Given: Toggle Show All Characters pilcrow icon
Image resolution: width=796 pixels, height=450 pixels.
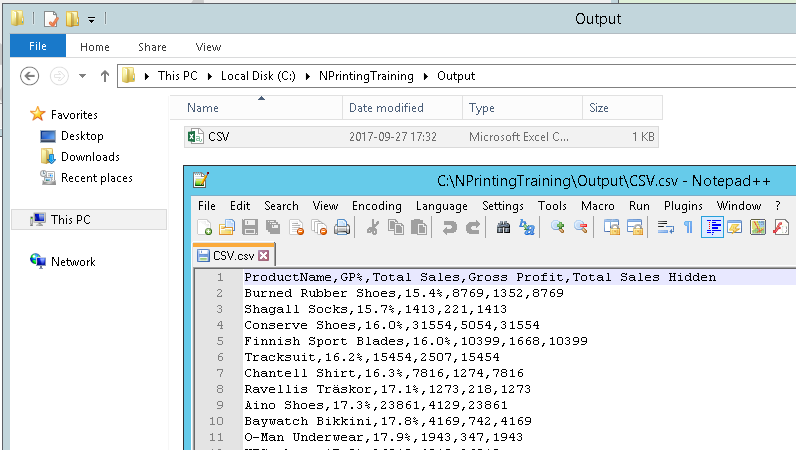Looking at the screenshot, I should coord(688,228).
